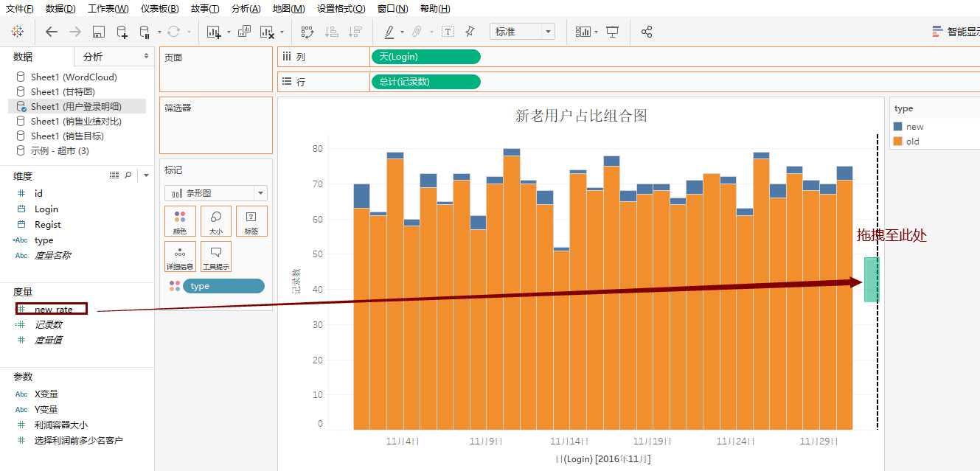Open the 智能显示 Show Me panel
This screenshot has width=980, height=471.
click(x=956, y=32)
